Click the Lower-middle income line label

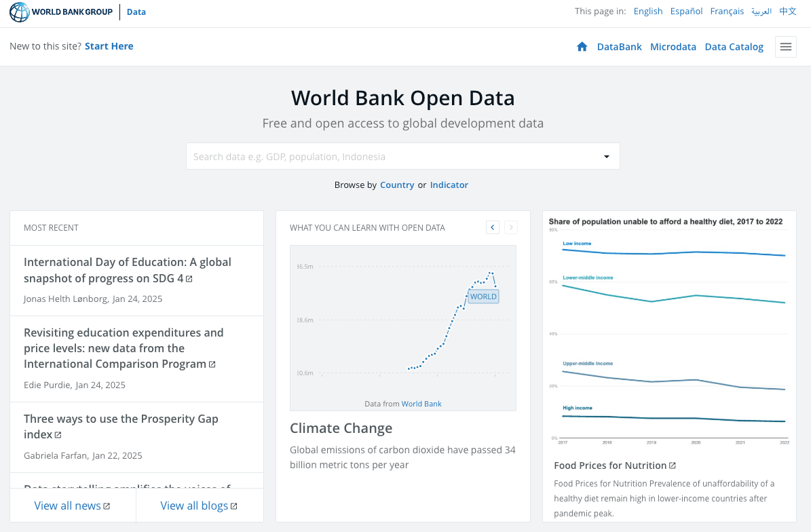pos(588,278)
